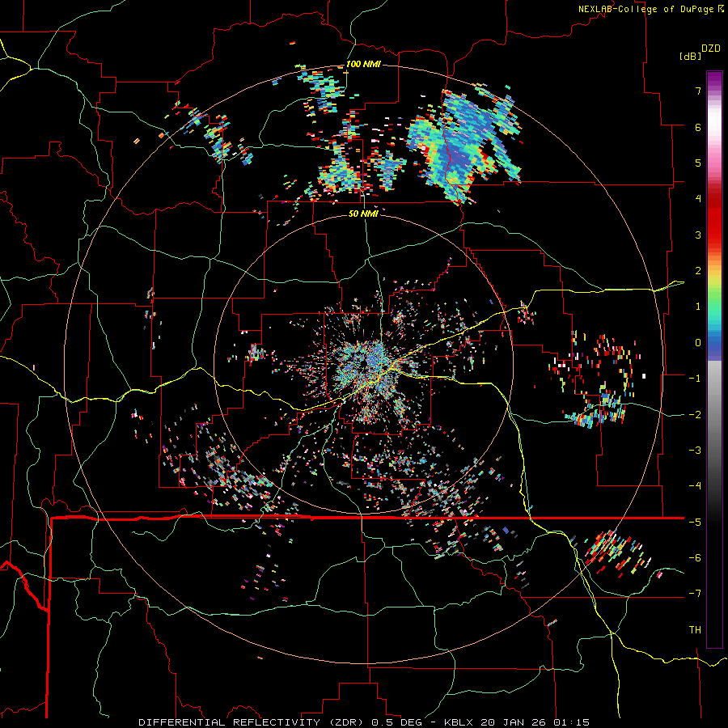Click the 20 JAN 26 01:15 timestamp
This screenshot has height=728, width=728.
pos(535,722)
